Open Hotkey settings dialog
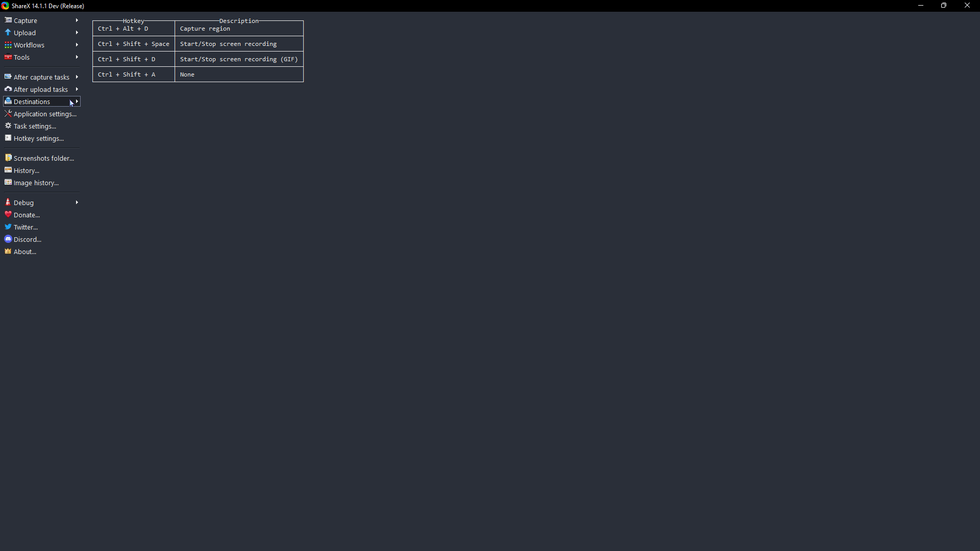980x551 pixels. (x=38, y=139)
